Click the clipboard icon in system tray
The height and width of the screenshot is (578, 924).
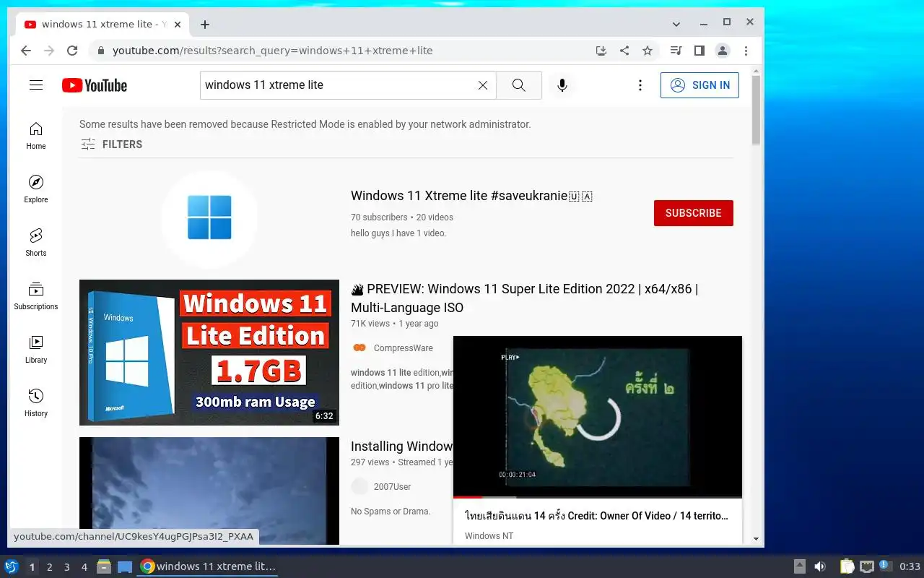coord(847,567)
